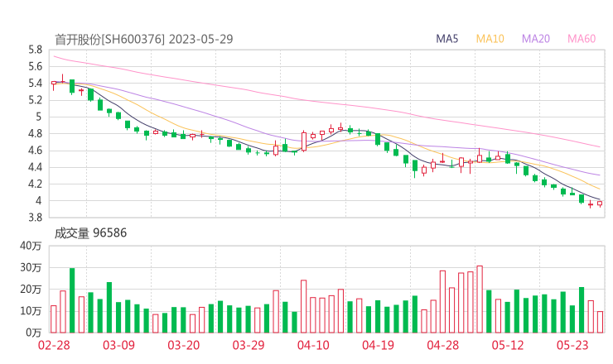Click the 03-29 date axis label
The height and width of the screenshot is (364, 613).
click(249, 345)
